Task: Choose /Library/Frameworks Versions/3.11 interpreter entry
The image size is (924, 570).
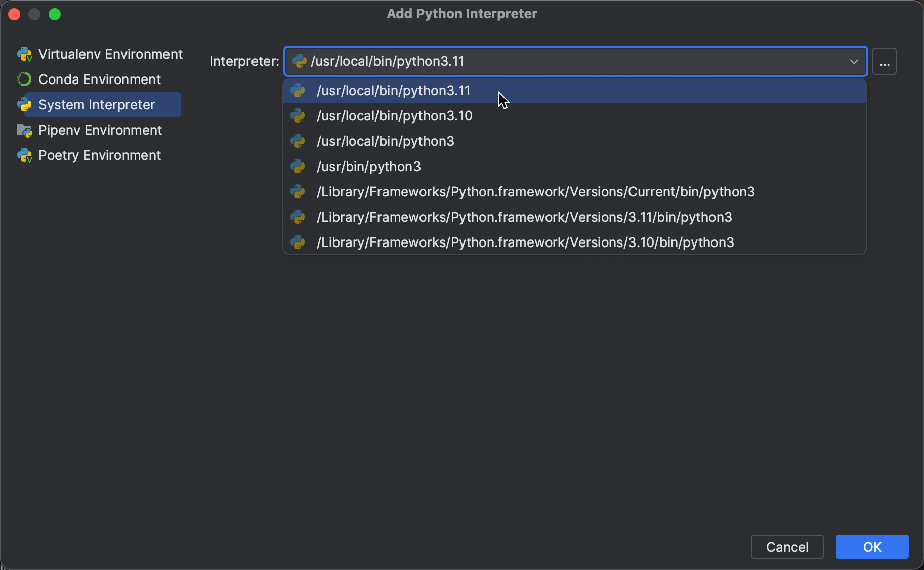Action: pos(524,217)
